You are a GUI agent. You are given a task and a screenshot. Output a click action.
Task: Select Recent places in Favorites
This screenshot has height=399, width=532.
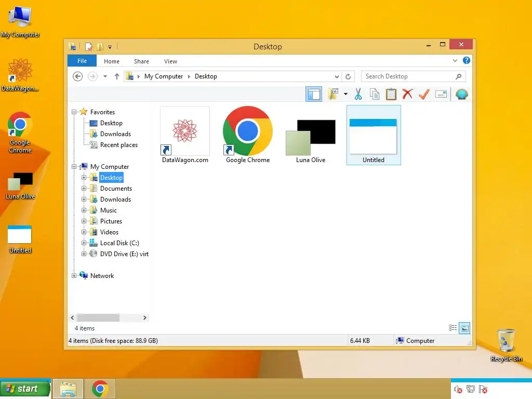(x=119, y=145)
